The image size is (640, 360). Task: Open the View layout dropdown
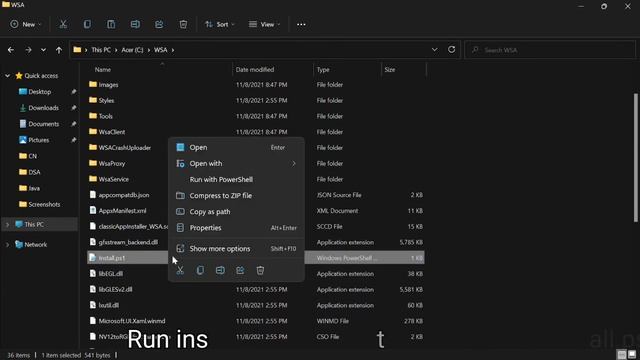(264, 24)
